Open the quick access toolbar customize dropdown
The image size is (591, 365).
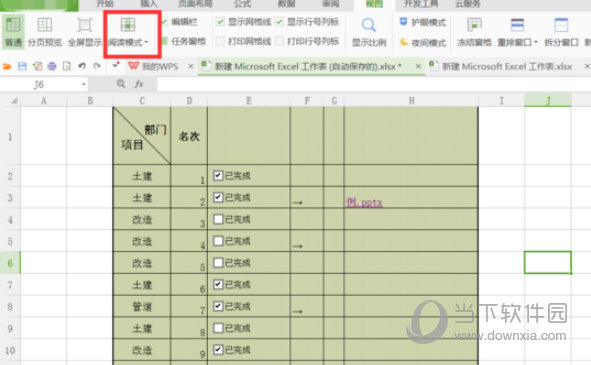115,66
